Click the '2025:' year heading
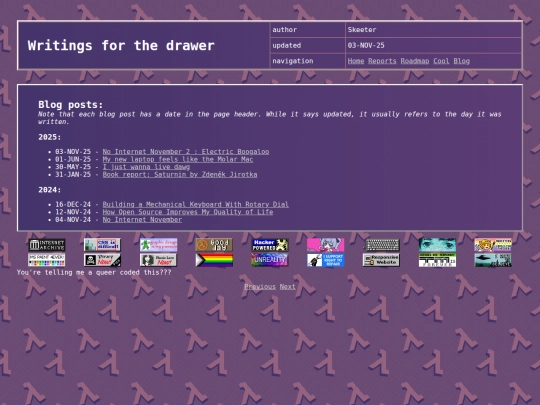 [x=50, y=137]
